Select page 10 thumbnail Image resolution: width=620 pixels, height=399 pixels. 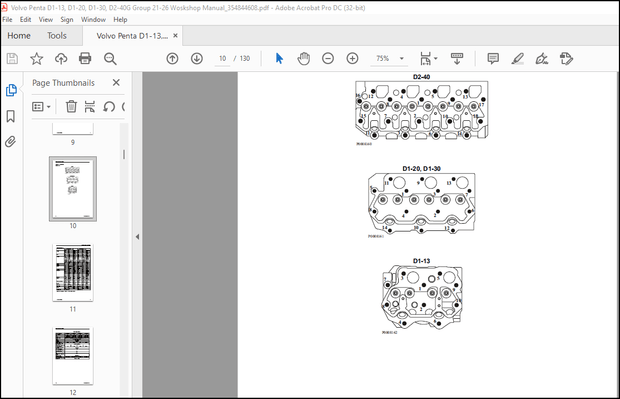[73, 189]
